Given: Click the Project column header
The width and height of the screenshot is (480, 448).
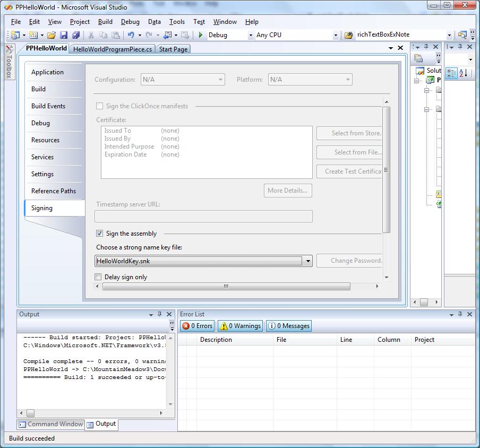Looking at the screenshot, I should (443, 340).
